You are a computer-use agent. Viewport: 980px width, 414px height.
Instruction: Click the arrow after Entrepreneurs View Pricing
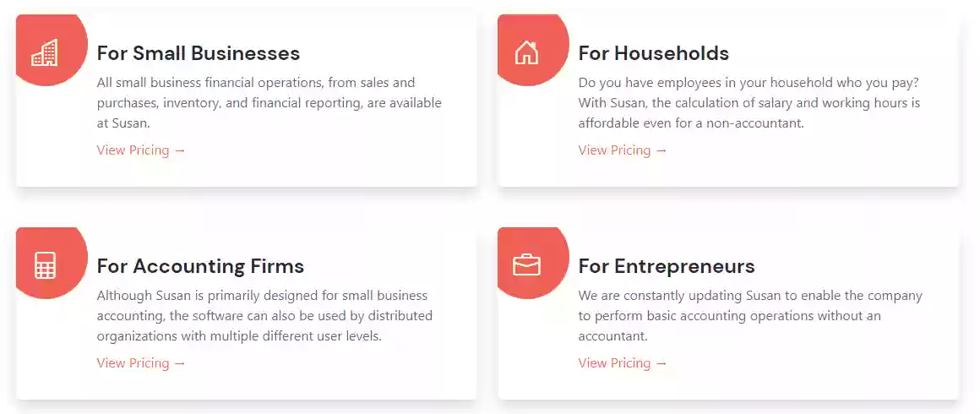(x=661, y=363)
